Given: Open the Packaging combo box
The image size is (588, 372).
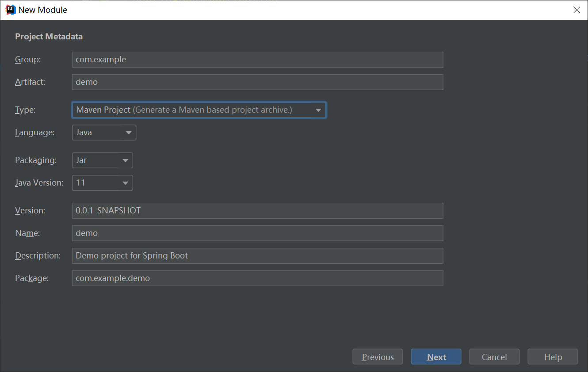Looking at the screenshot, I should click(103, 160).
